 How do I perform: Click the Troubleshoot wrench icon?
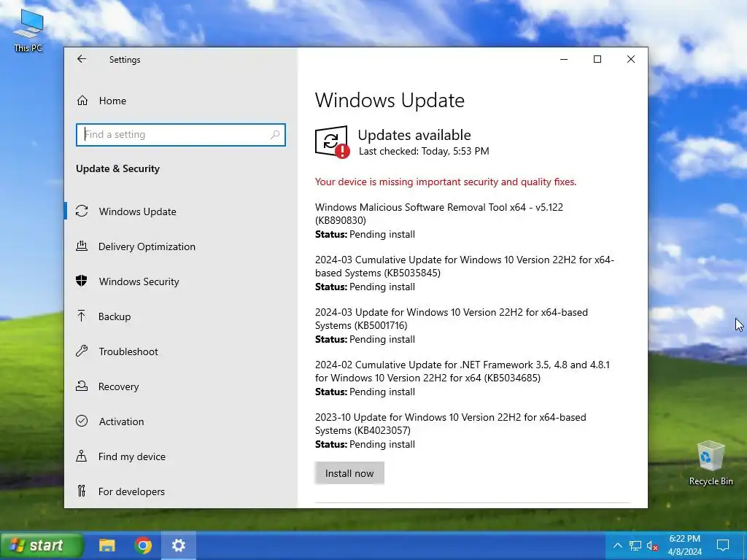tap(82, 351)
